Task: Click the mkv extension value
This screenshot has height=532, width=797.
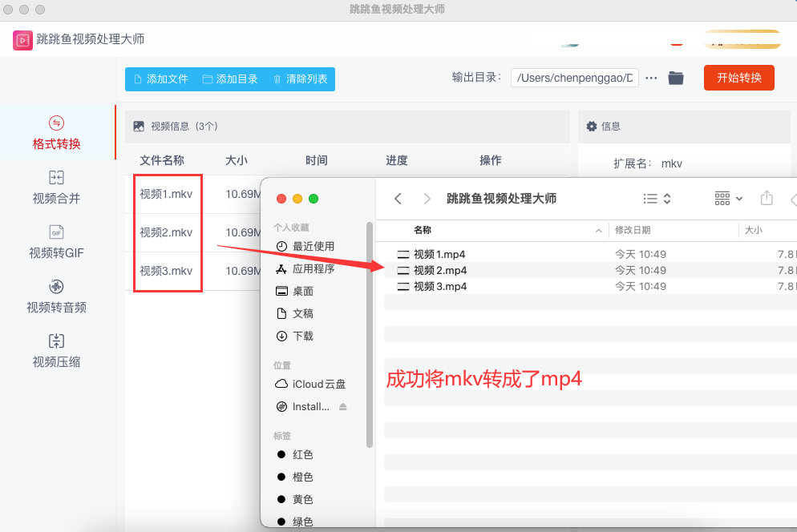Action: (x=671, y=163)
